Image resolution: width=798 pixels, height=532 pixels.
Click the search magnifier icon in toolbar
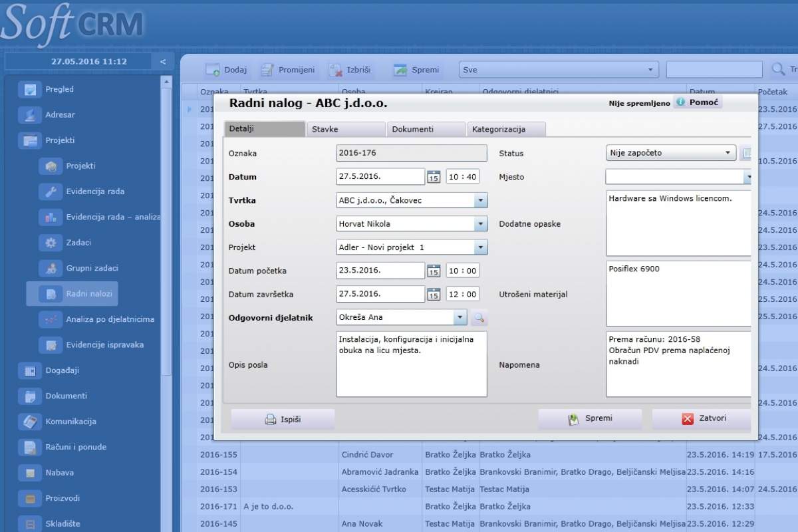[777, 69]
